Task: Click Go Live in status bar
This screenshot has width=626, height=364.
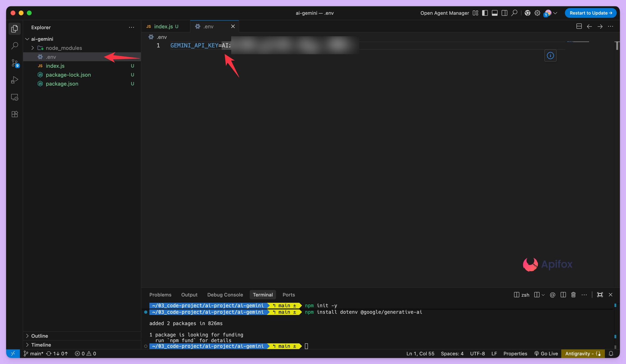Action: coord(546,354)
